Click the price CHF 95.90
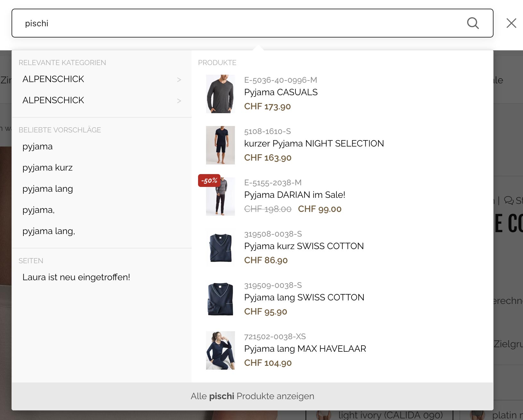Screen dimensions: 523x420 pyautogui.click(x=266, y=312)
